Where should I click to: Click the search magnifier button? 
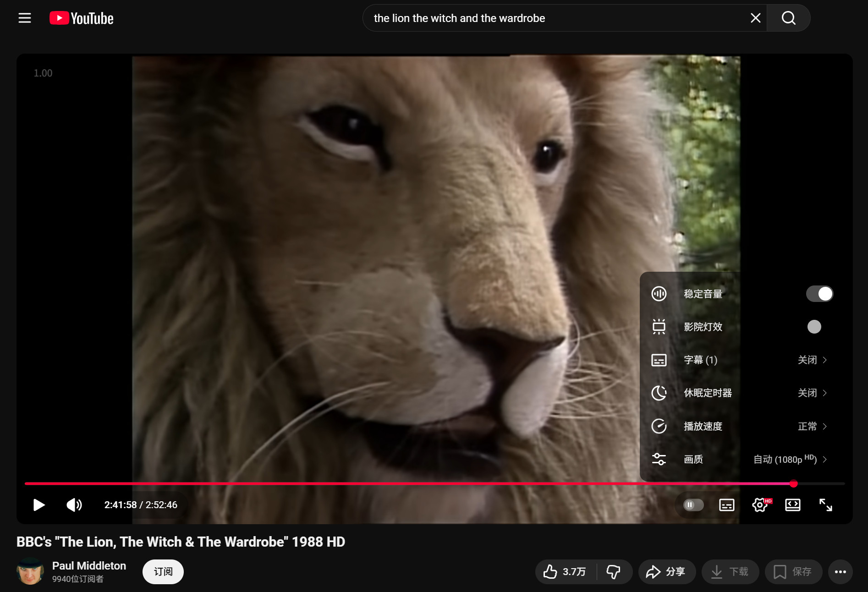[x=788, y=18]
